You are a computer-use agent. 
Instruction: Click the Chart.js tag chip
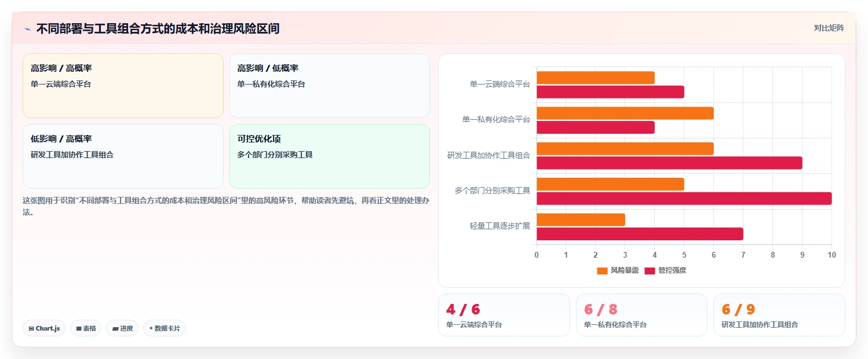pos(44,328)
